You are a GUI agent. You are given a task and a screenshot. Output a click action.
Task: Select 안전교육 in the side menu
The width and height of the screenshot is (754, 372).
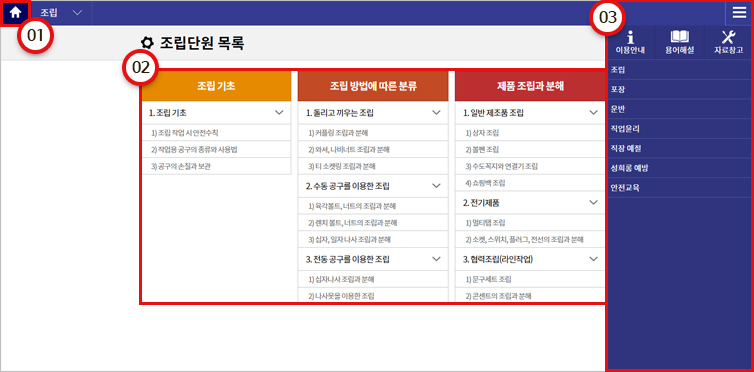click(x=679, y=188)
